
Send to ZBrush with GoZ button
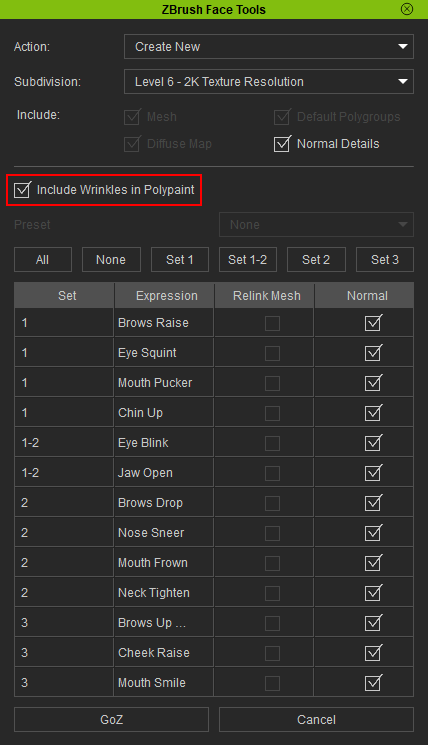[111, 719]
